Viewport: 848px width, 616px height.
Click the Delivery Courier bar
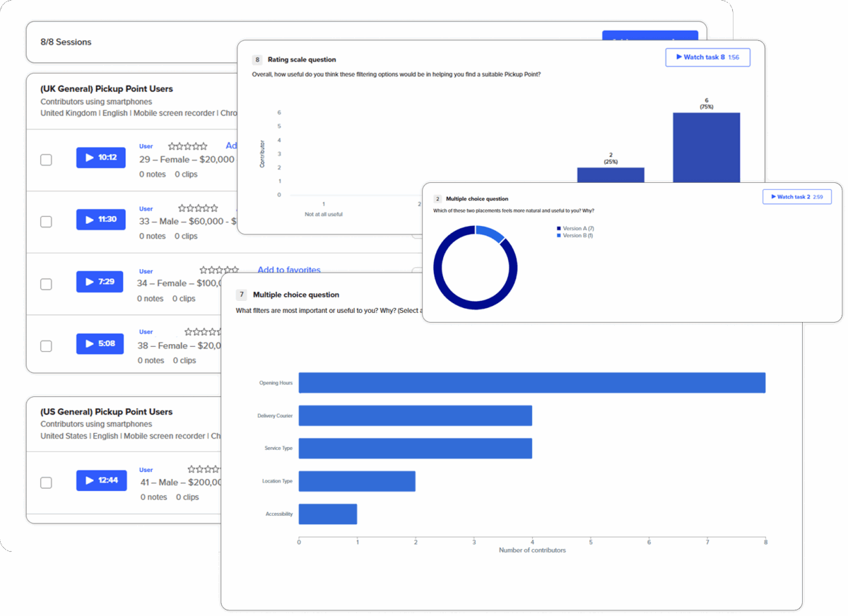tap(415, 415)
